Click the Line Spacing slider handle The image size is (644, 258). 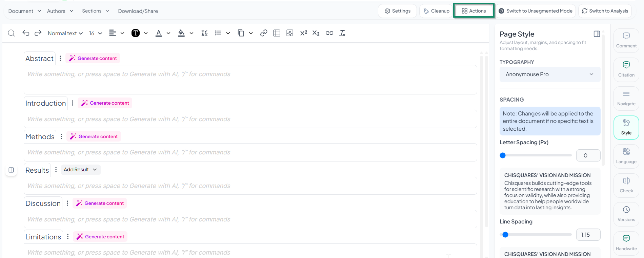pyautogui.click(x=505, y=235)
